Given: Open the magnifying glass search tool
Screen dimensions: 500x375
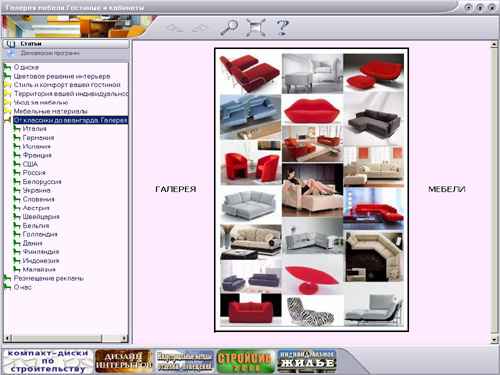Looking at the screenshot, I should click(229, 27).
